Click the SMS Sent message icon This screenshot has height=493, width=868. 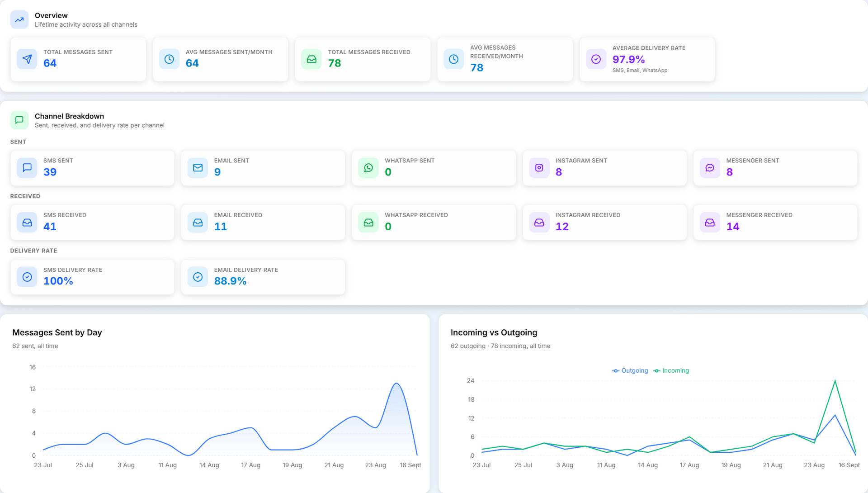click(27, 168)
